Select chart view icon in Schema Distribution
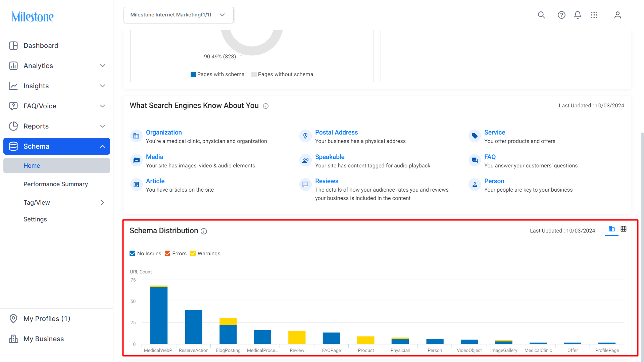Viewport: 644px width, 362px height. 612,229
